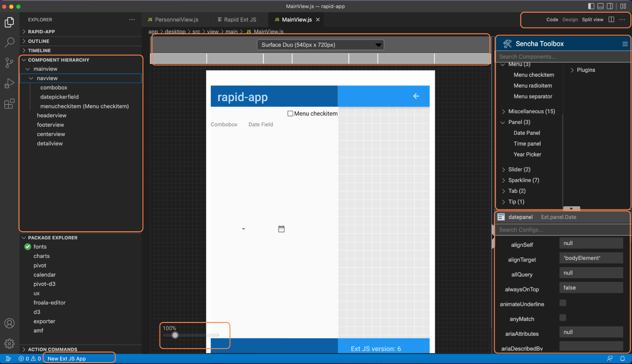Open editor more actions ellipsis
Image resolution: width=632 pixels, height=364 pixels.
pyautogui.click(x=622, y=20)
